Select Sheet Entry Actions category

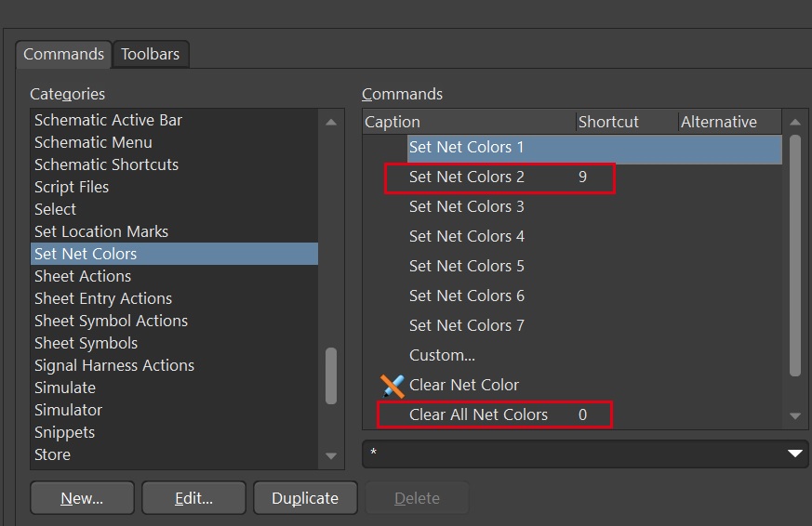174,298
